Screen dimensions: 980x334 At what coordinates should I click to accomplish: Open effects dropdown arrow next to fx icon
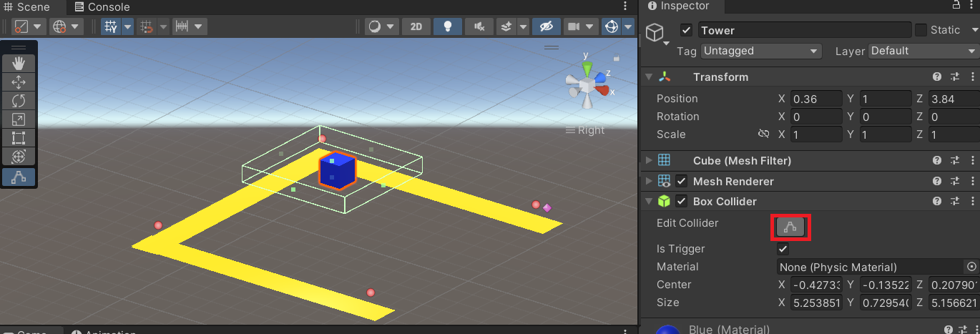tap(524, 26)
